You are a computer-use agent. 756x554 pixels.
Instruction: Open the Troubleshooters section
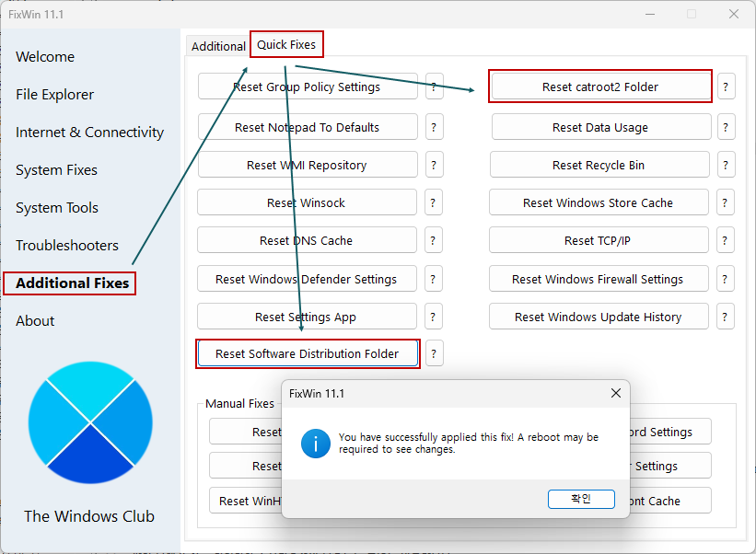pos(67,245)
